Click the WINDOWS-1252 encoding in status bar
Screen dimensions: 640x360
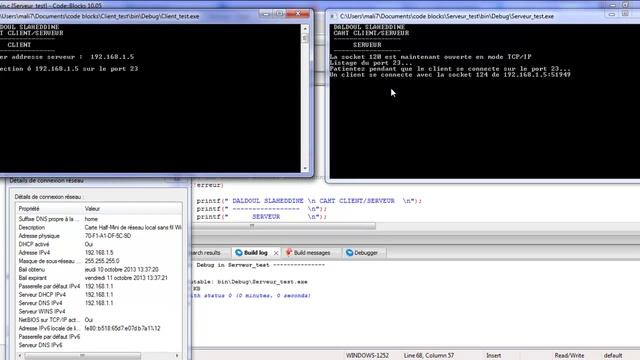[367, 356]
